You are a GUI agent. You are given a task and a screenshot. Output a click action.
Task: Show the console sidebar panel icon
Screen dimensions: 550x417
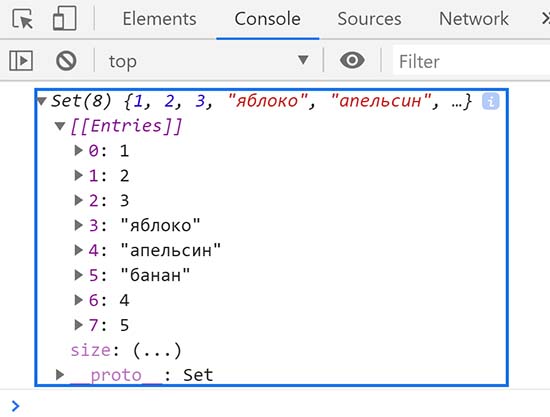[21, 61]
